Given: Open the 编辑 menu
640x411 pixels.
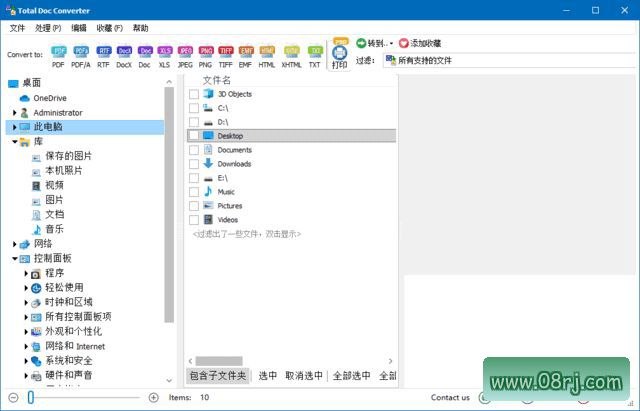Looking at the screenshot, I should (79, 28).
